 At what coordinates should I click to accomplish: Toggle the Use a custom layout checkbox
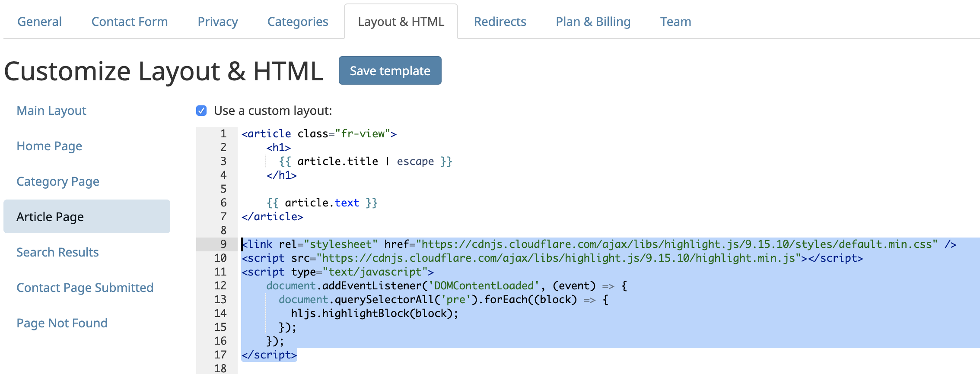(x=201, y=111)
